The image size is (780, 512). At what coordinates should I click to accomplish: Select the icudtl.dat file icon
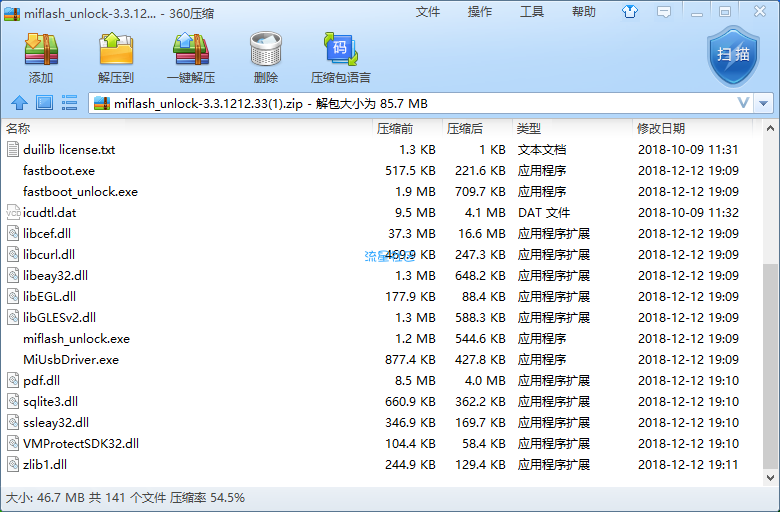[13, 212]
